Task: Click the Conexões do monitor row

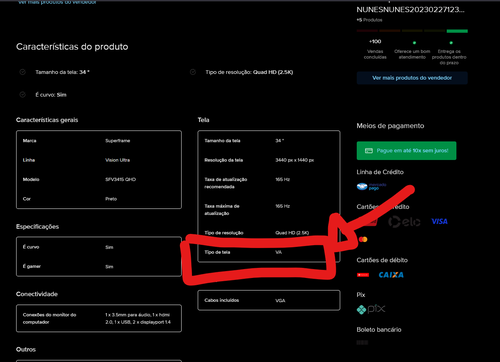Action: [x=99, y=318]
